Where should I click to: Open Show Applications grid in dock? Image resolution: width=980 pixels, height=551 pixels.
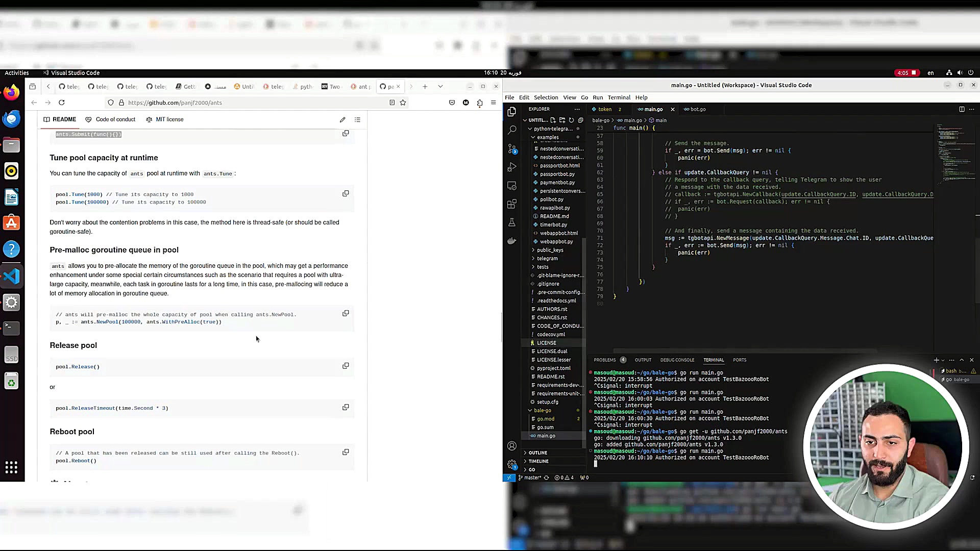click(x=11, y=467)
